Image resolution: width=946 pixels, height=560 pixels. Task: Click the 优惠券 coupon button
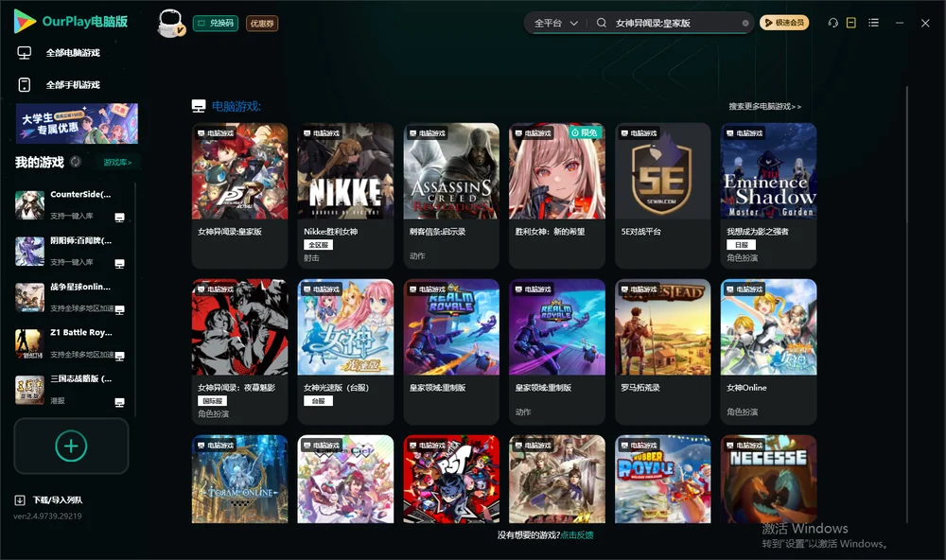[262, 23]
